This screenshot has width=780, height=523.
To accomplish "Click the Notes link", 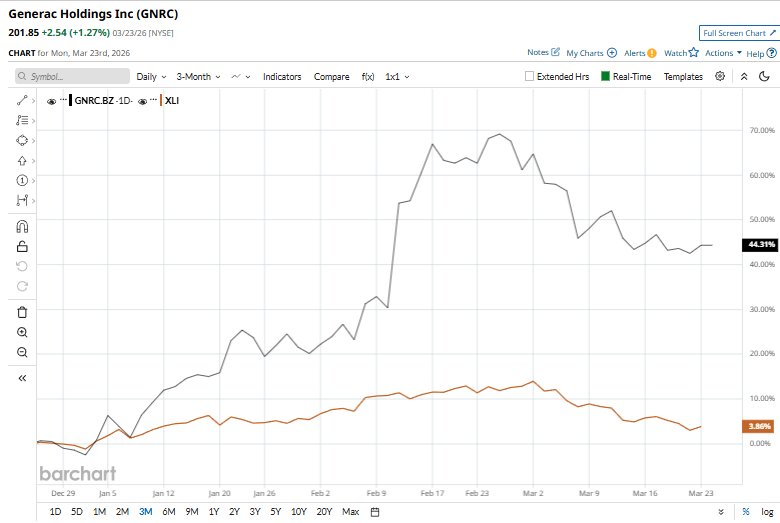I will 538,52.
